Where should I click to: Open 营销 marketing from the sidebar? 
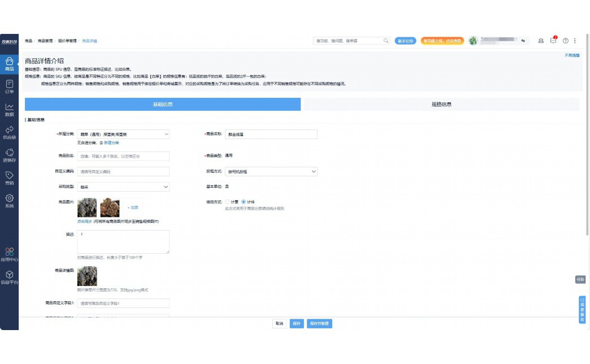click(9, 178)
